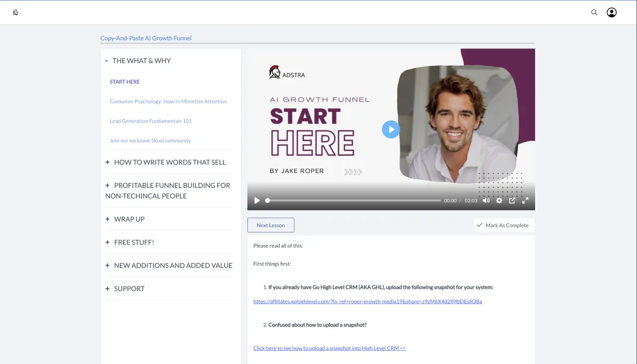Screen dimensions: 637x364
Task: Open the search magnifier icon
Action: coord(595,12)
